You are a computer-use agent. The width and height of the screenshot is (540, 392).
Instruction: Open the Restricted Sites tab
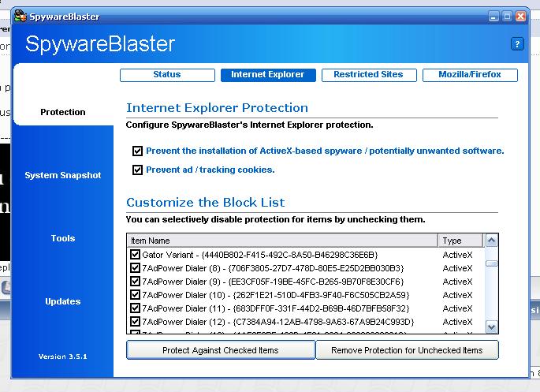tap(369, 75)
